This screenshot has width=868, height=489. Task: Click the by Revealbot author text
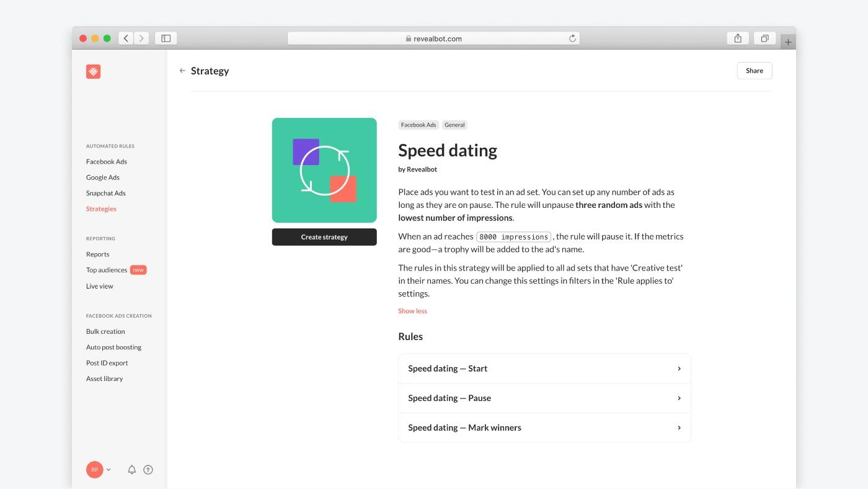point(417,169)
